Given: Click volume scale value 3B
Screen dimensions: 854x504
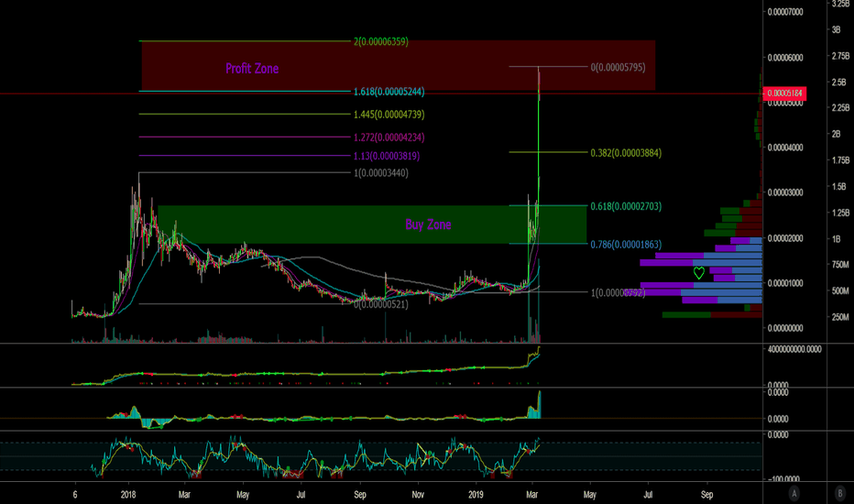Looking at the screenshot, I should 837,30.
